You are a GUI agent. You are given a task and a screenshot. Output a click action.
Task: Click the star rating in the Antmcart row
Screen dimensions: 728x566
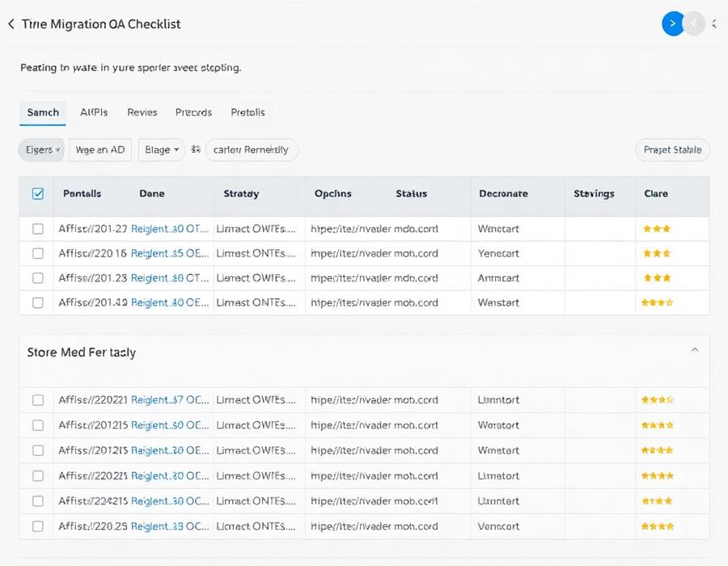click(657, 278)
